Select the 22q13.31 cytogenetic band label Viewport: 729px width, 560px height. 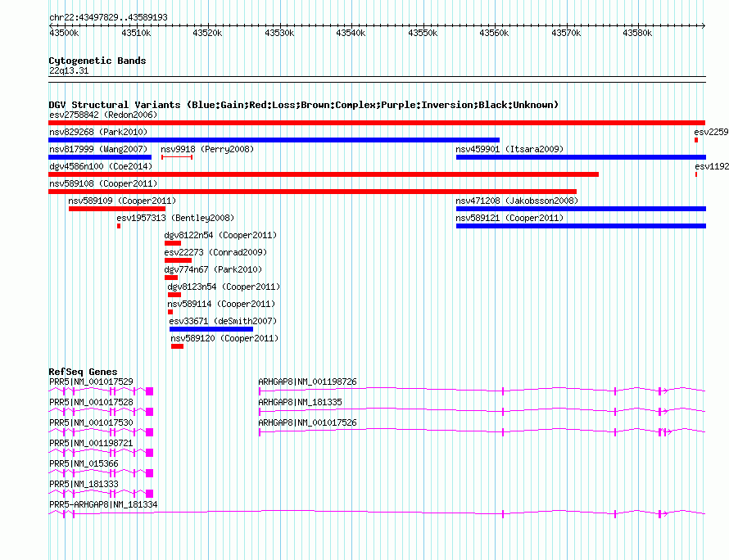(x=69, y=70)
